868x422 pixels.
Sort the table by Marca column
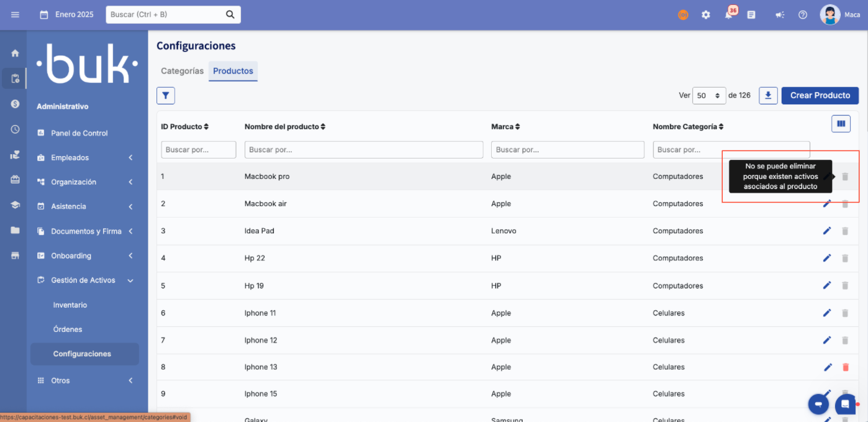pyautogui.click(x=505, y=127)
